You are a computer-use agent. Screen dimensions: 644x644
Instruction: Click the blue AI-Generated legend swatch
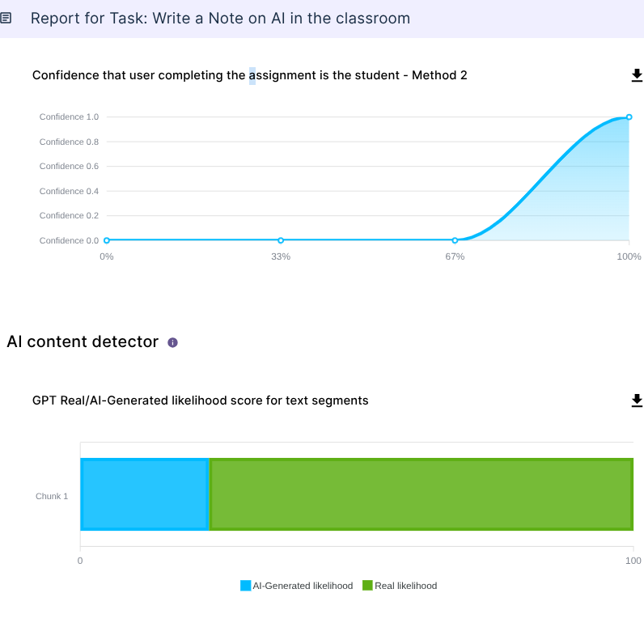246,586
